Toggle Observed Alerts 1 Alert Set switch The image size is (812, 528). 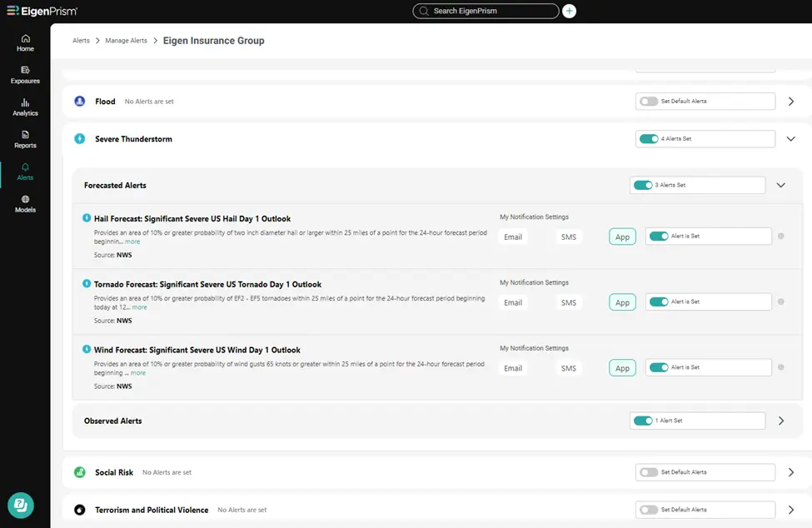[x=643, y=421]
